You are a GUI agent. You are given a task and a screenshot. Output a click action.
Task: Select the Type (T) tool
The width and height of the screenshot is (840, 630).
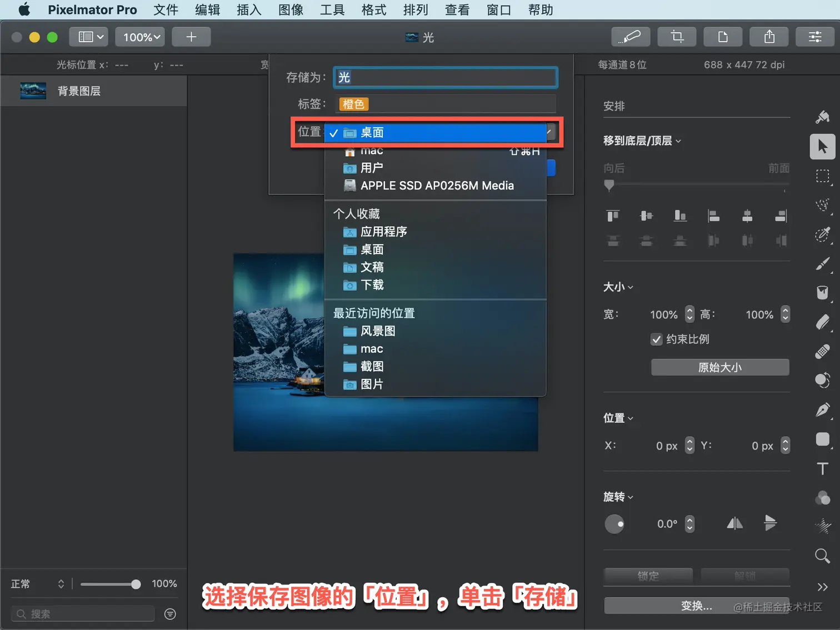pyautogui.click(x=823, y=468)
